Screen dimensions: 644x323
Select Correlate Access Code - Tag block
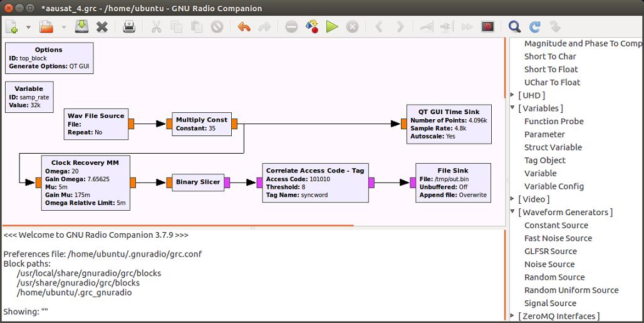click(316, 183)
